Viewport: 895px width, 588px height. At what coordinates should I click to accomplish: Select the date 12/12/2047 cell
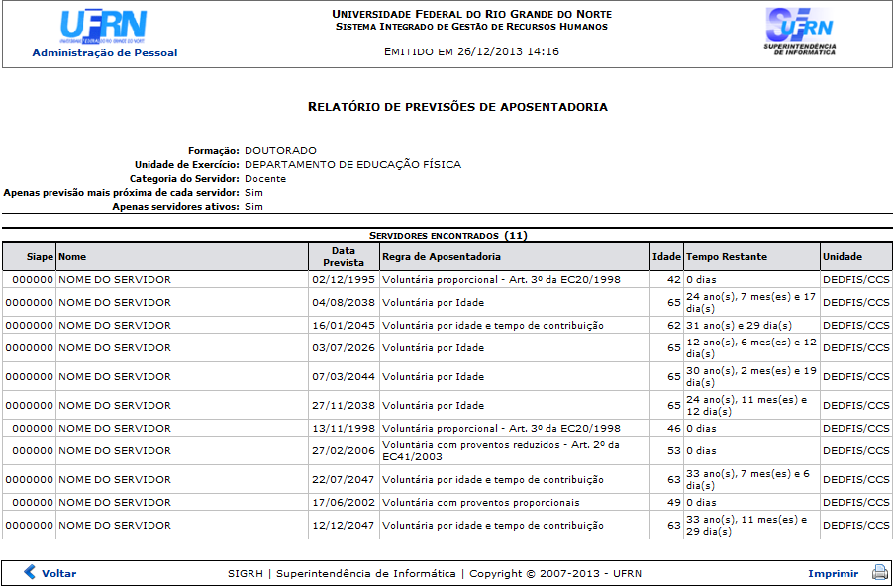(x=344, y=525)
